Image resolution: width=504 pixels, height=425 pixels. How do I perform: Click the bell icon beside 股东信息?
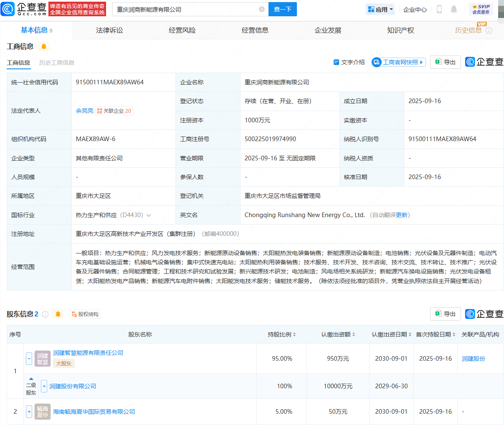coord(58,314)
